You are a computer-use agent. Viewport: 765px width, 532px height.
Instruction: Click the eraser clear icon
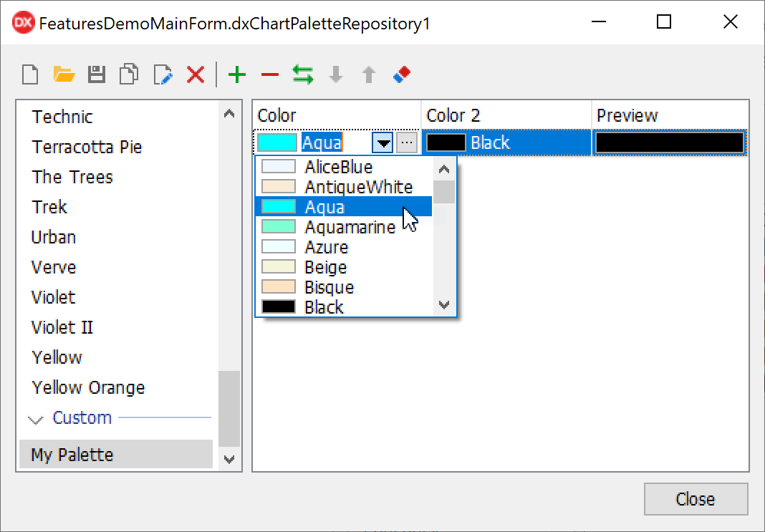pyautogui.click(x=402, y=74)
